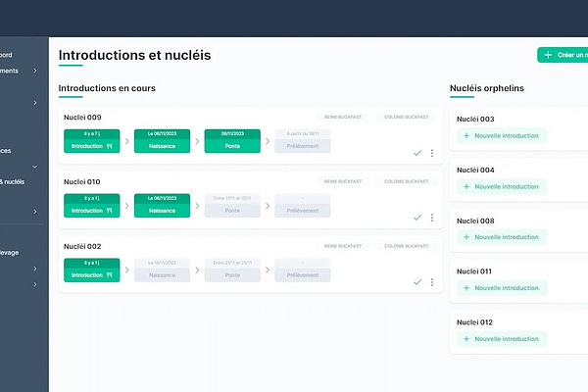Click the 'Introductions et nucléis' page title
This screenshot has width=588, height=392.
[134, 55]
